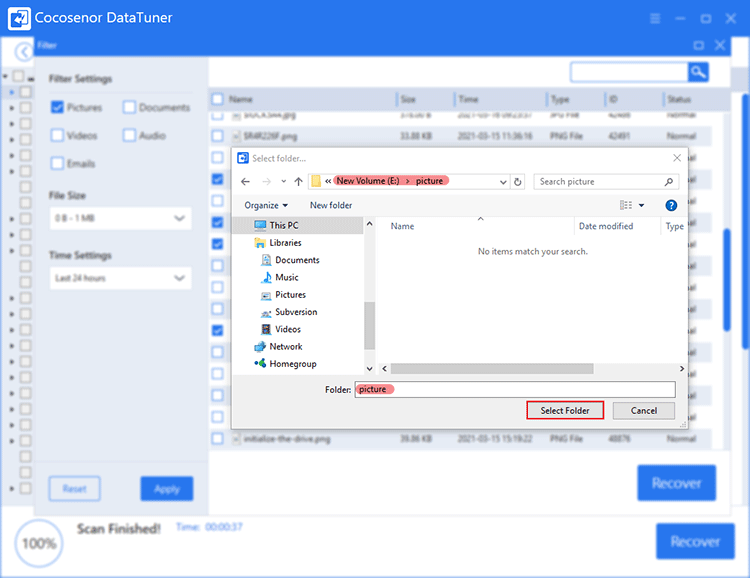Click the tree pane scrollbar down arrow

tap(369, 368)
